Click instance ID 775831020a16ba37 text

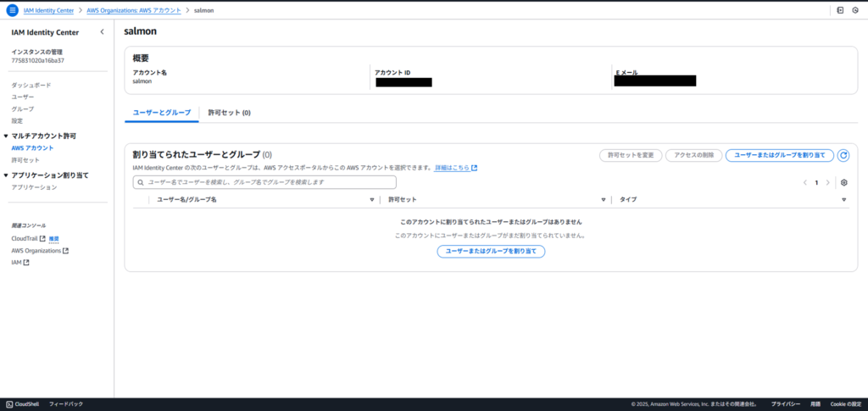pyautogui.click(x=37, y=60)
